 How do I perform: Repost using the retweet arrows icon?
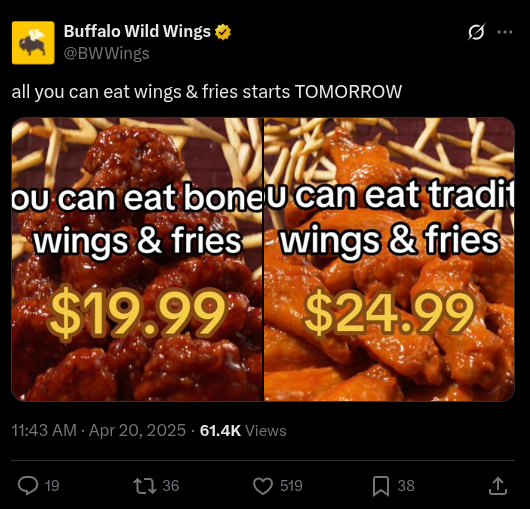[x=145, y=486]
